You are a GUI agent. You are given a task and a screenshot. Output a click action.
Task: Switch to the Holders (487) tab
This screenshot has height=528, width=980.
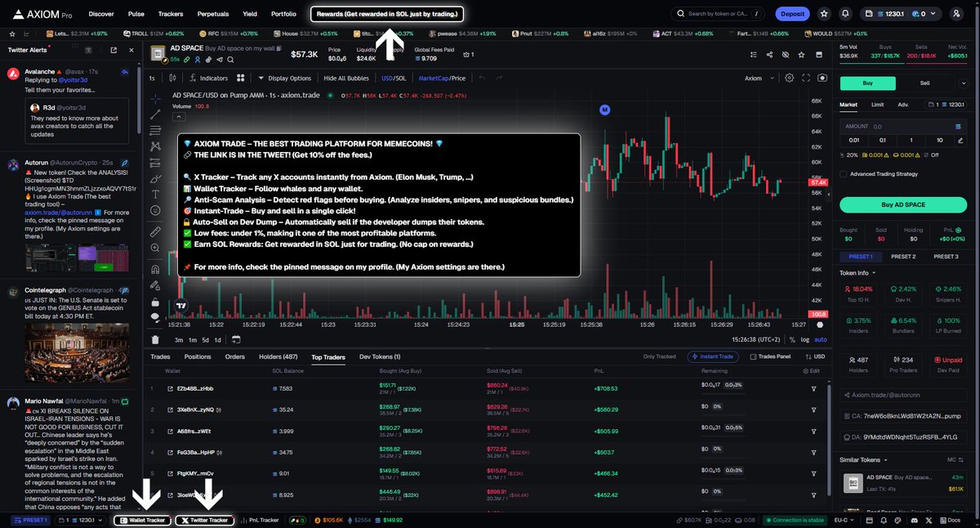[278, 357]
